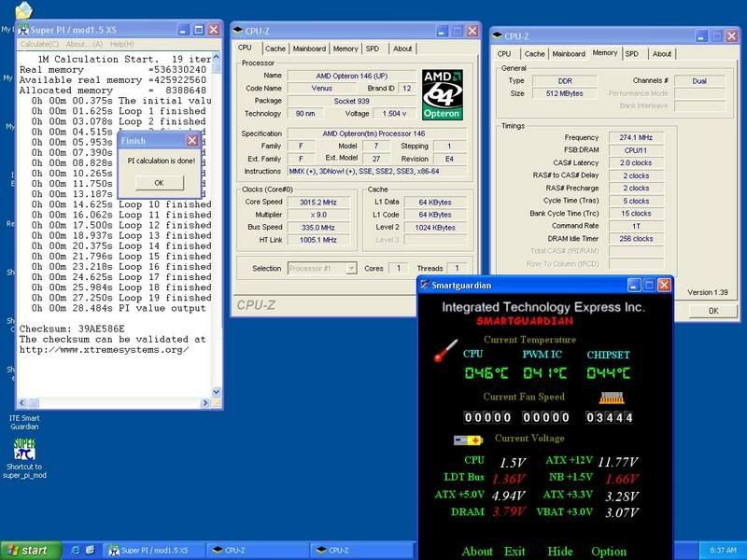The height and width of the screenshot is (560, 747).
Task: Click the Multiplier x 9.0 value
Action: 317,215
